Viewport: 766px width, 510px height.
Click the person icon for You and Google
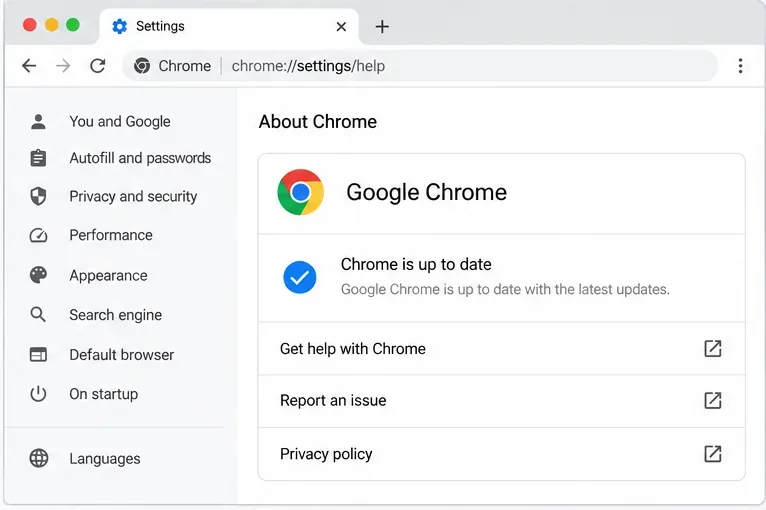point(38,121)
